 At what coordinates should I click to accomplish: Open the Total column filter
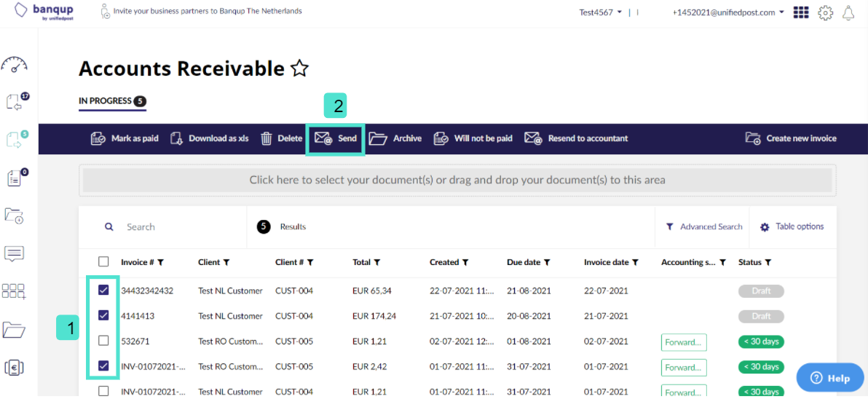pos(376,262)
